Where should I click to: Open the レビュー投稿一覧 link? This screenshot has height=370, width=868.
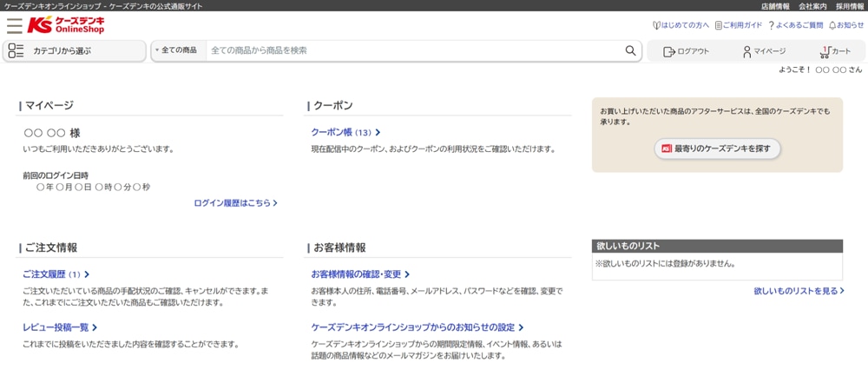pyautogui.click(x=56, y=327)
